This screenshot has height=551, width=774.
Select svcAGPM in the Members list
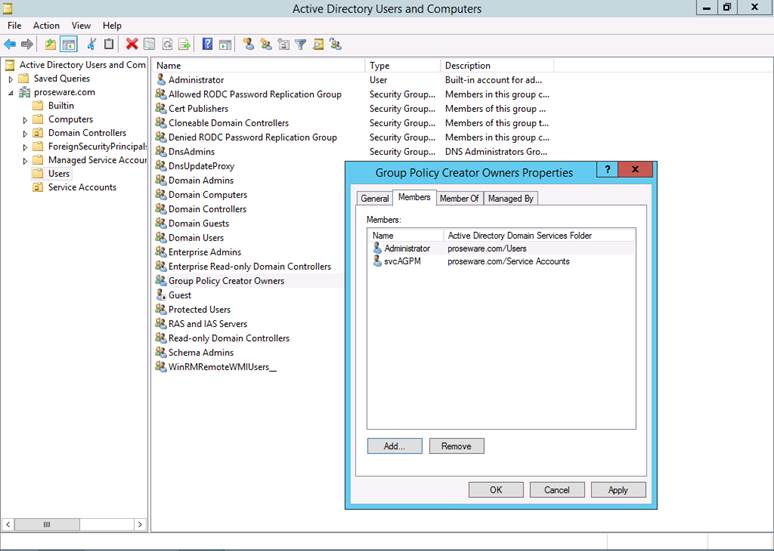point(402,262)
